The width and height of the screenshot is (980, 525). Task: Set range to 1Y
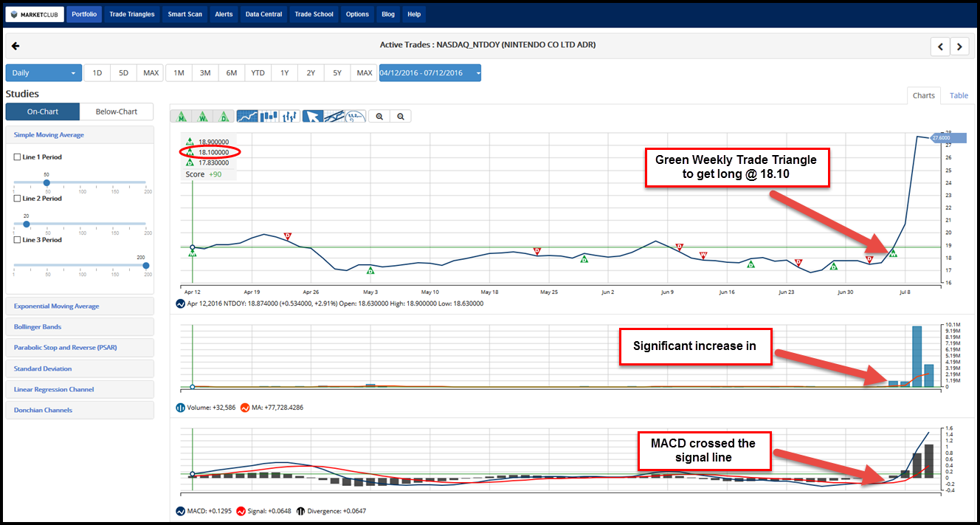click(x=285, y=73)
